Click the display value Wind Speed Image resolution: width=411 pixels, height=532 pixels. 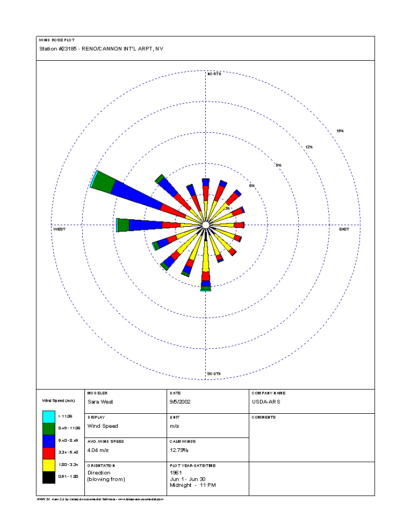click(103, 426)
